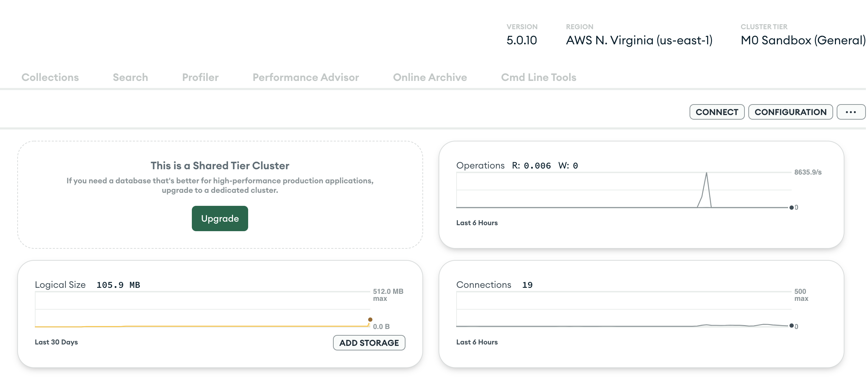Click the Operations chart spike peak

706,173
